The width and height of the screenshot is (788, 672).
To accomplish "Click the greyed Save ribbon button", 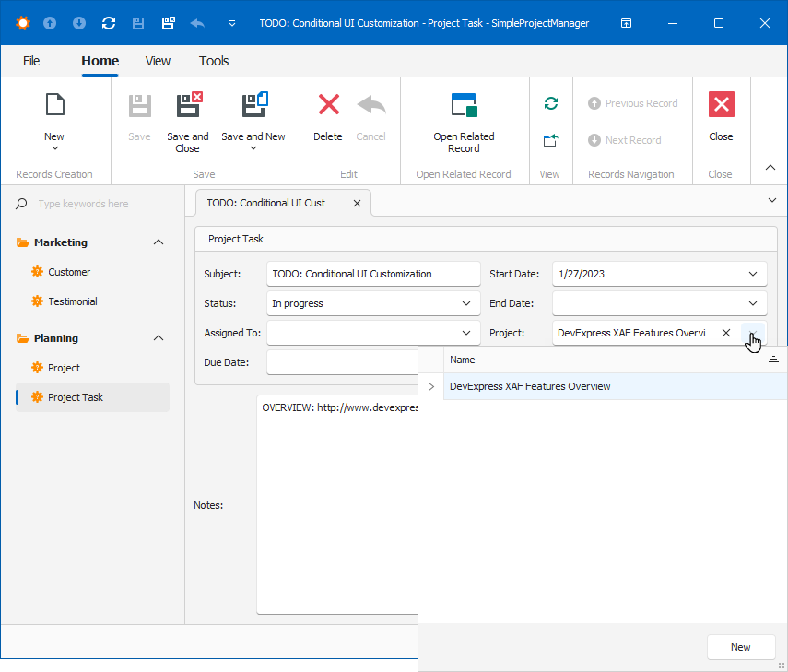I will click(139, 116).
